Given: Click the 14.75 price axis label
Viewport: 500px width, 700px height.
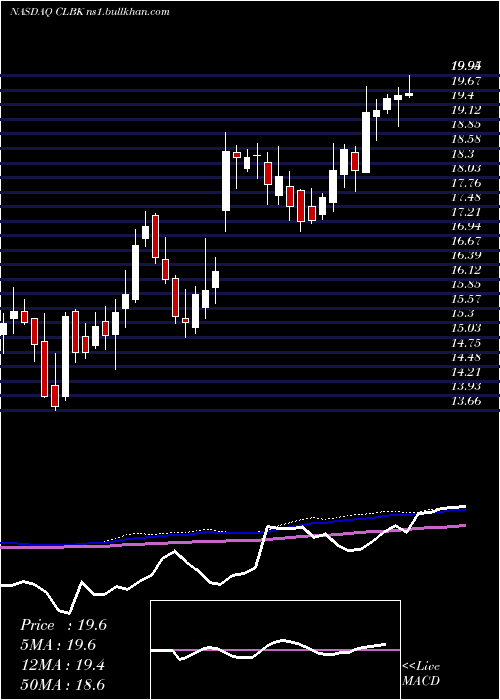Looking at the screenshot, I should (466, 343).
